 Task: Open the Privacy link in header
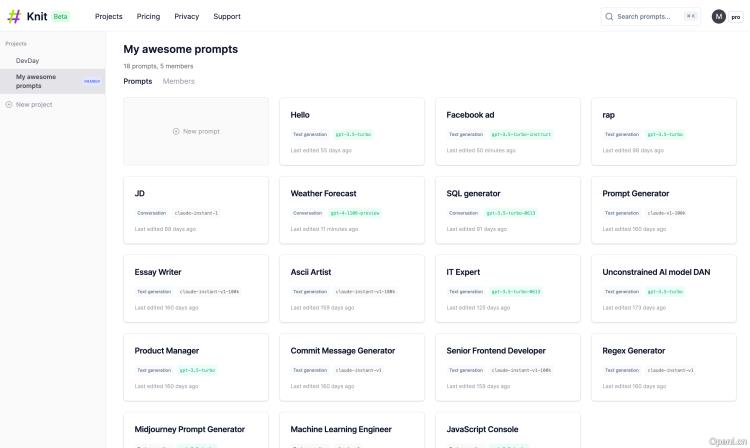coord(186,16)
